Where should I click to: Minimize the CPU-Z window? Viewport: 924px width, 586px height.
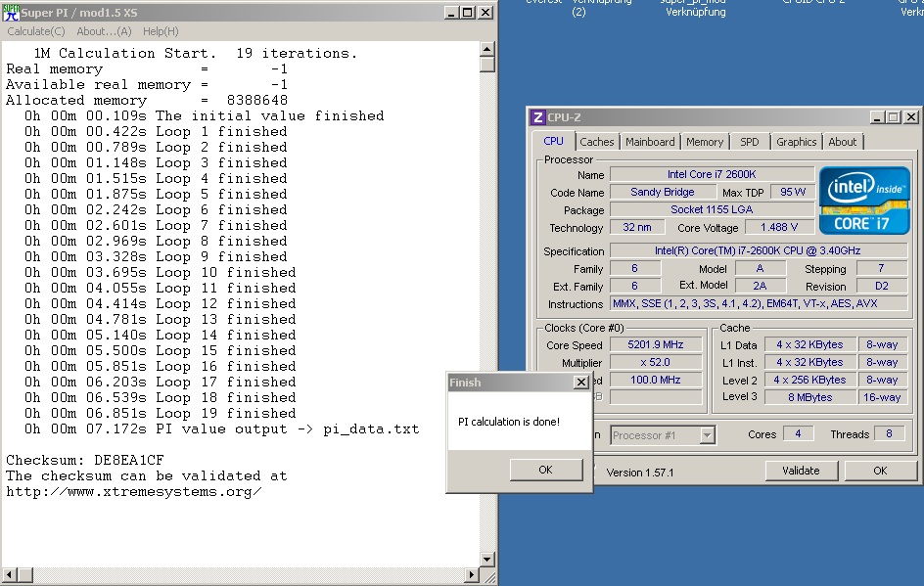877,117
